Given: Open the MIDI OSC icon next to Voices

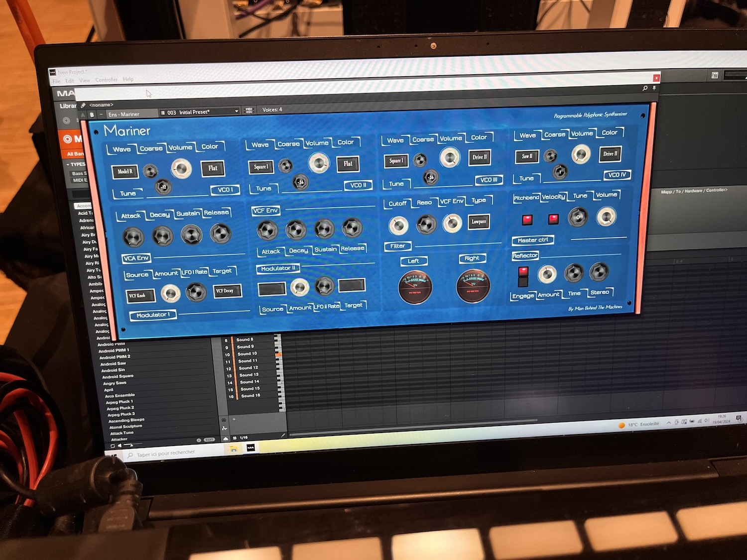Looking at the screenshot, I should tap(249, 110).
